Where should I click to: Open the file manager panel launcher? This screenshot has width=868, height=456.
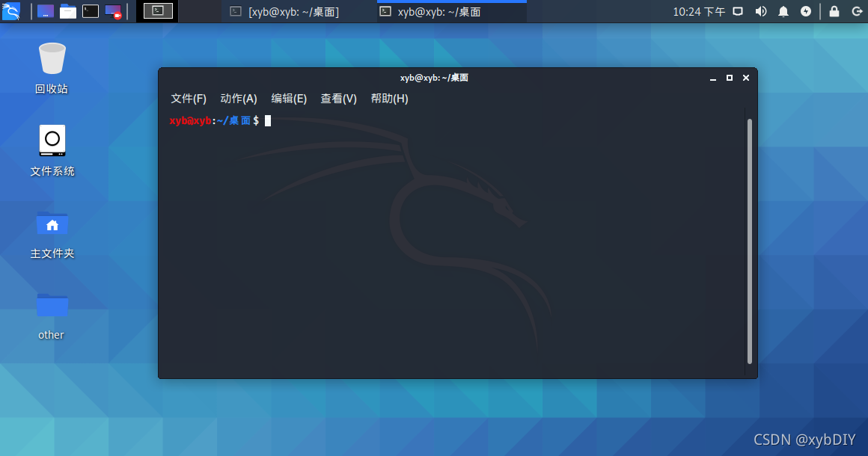(68, 11)
